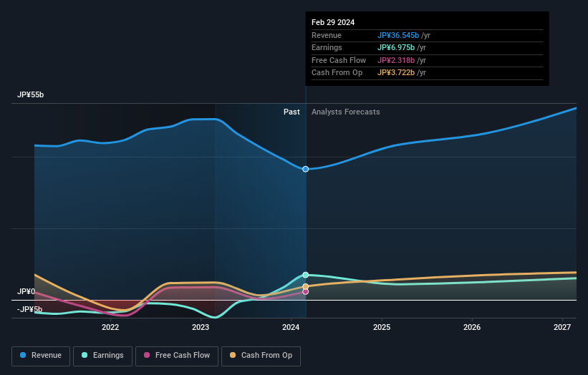Click the Feb 29 2024 tooltip date

tap(333, 22)
